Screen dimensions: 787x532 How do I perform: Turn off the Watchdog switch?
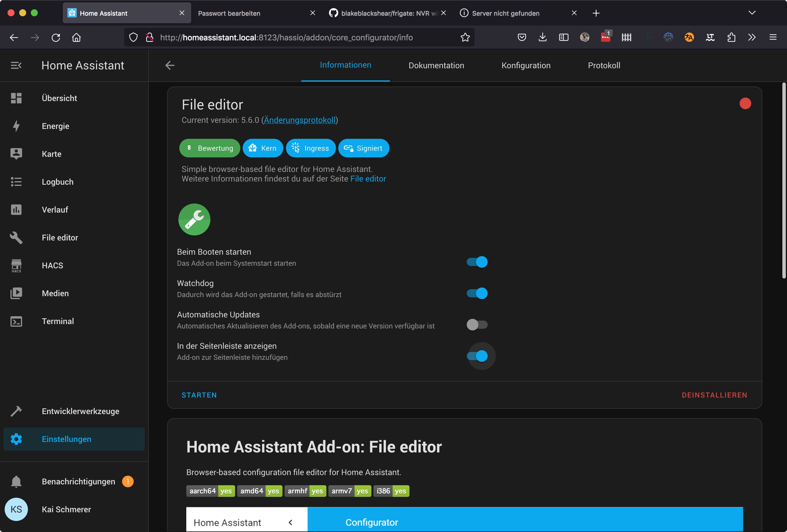[x=477, y=293]
